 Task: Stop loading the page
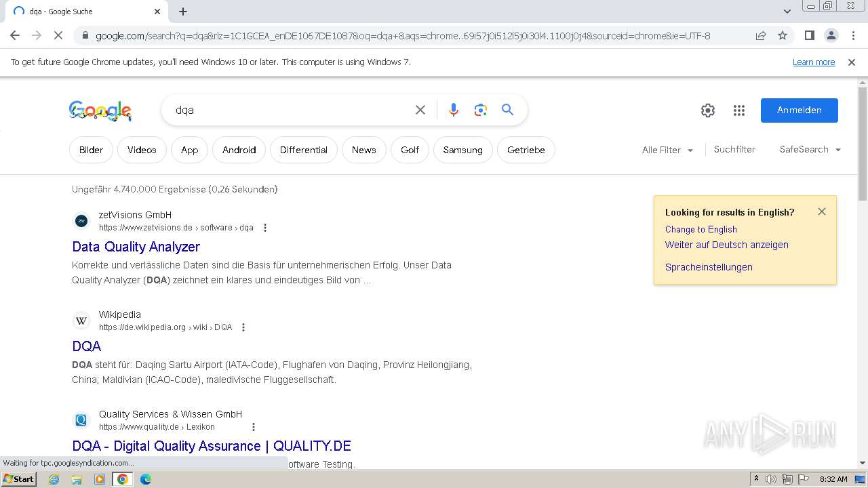tap(58, 35)
